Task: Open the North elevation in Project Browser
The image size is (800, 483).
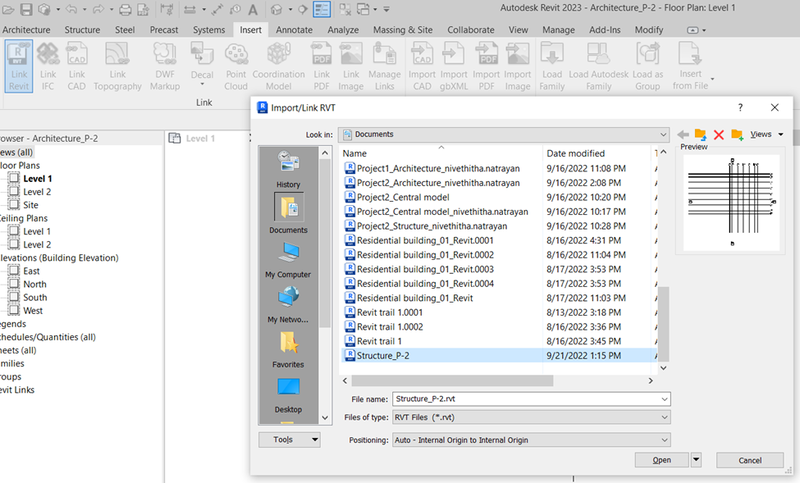Action: point(34,284)
